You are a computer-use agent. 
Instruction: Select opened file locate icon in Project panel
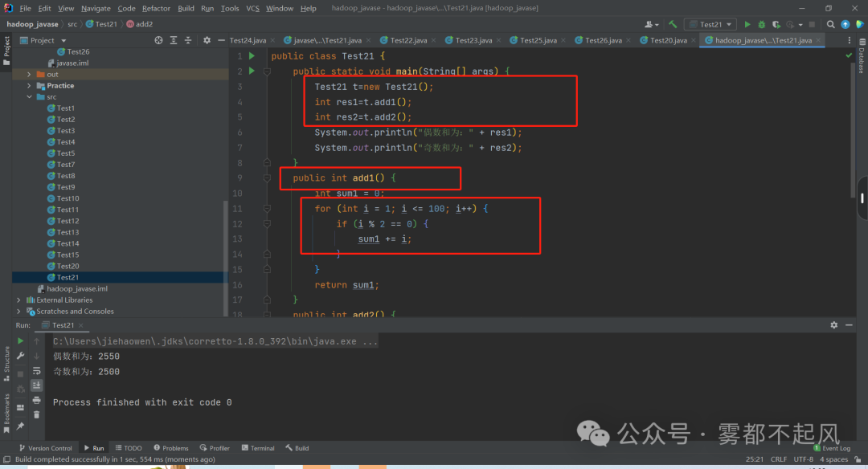(159, 40)
